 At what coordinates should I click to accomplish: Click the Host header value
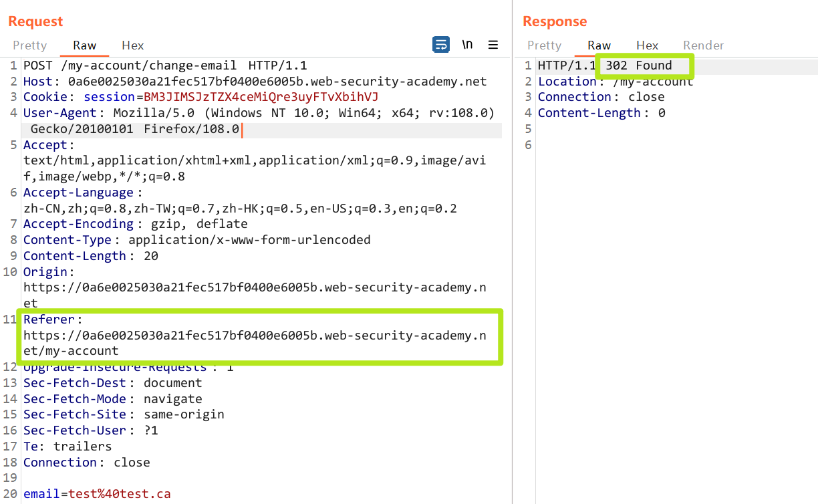point(277,82)
